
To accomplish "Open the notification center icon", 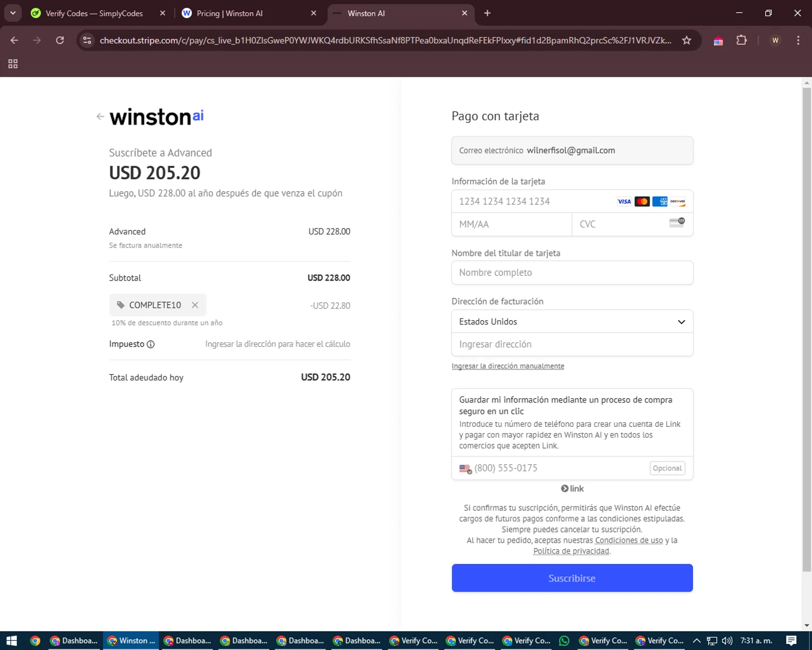I will point(791,641).
